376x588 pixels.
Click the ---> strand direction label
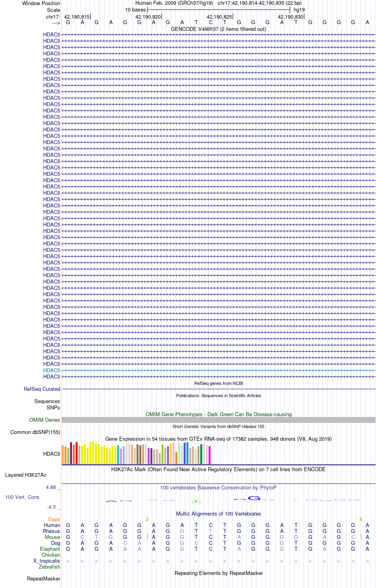(x=56, y=23)
